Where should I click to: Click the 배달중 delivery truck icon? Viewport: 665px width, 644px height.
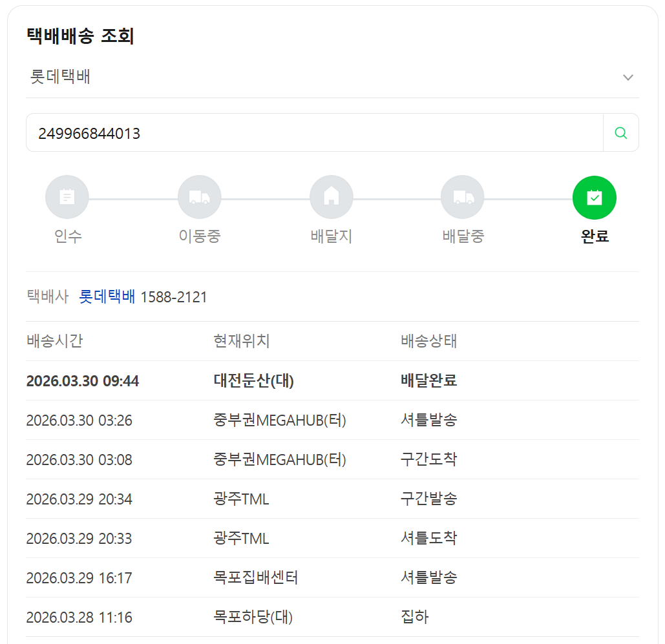point(463,198)
